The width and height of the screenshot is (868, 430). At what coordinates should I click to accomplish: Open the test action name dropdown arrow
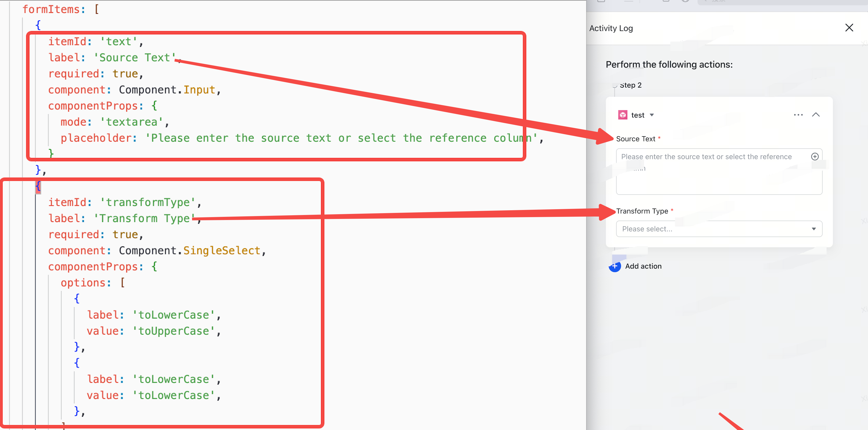652,115
